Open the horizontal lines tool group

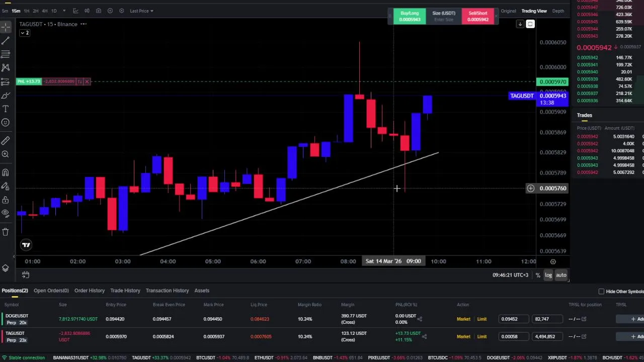6,54
